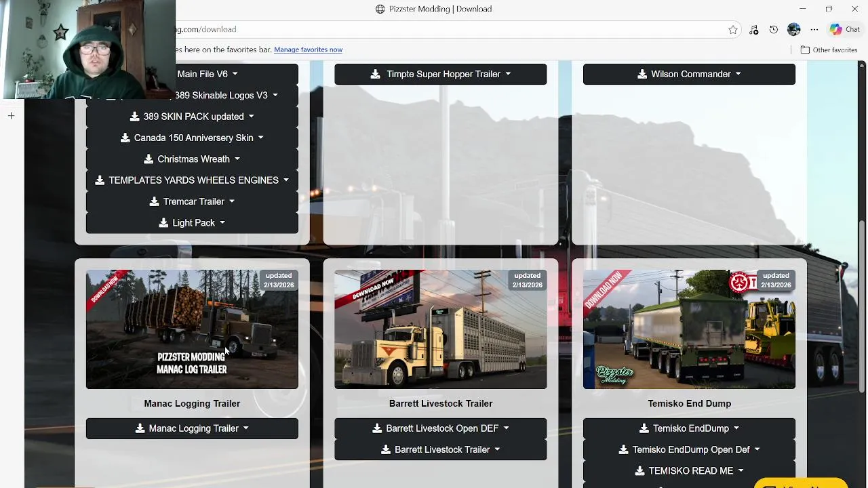Expand Canada 150 Anniversery Skin dropdown

tap(192, 138)
